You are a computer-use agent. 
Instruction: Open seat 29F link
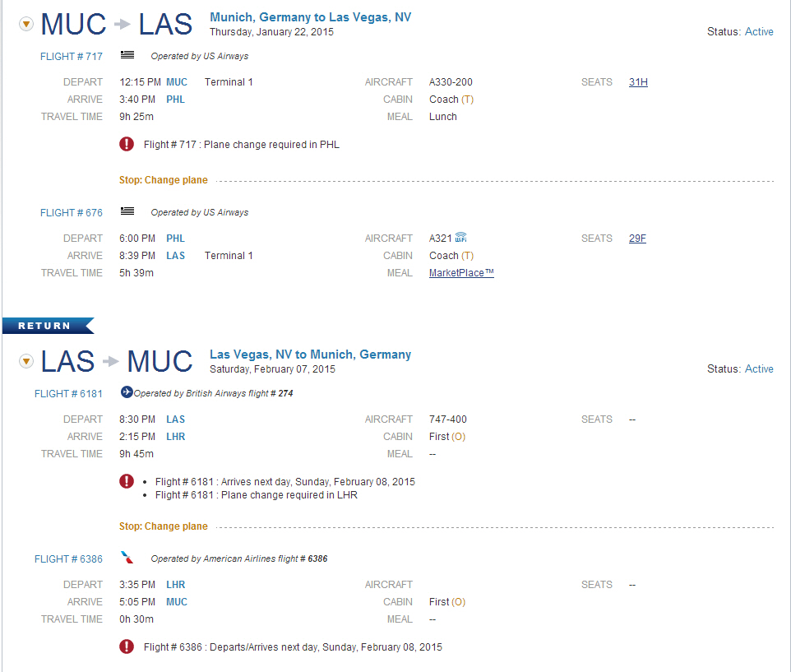pyautogui.click(x=637, y=239)
